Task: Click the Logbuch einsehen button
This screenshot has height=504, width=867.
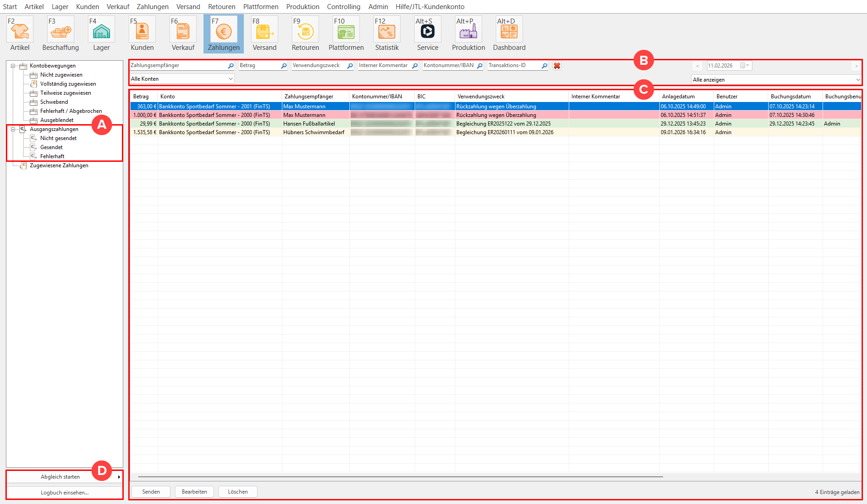Action: (64, 493)
